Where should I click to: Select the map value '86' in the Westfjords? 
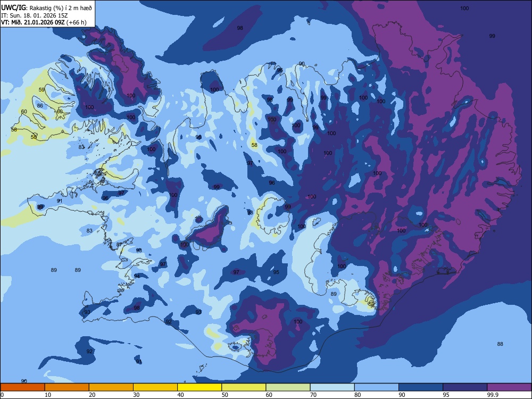(x=40, y=105)
